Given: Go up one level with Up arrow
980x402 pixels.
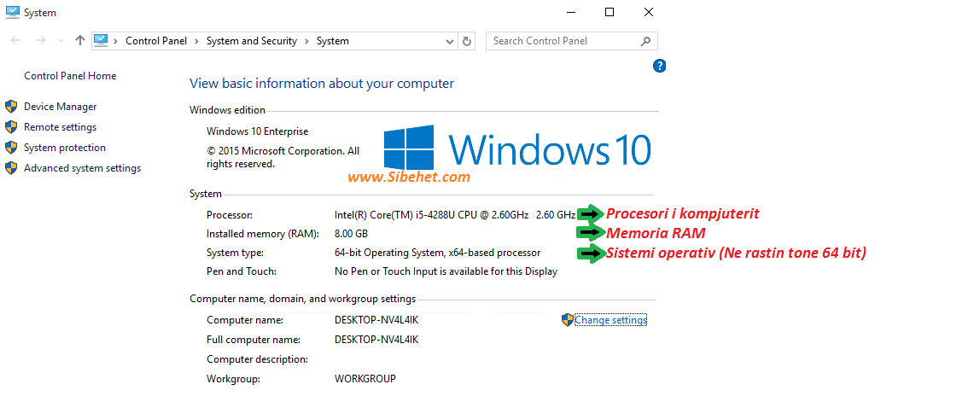Looking at the screenshot, I should click(x=79, y=41).
